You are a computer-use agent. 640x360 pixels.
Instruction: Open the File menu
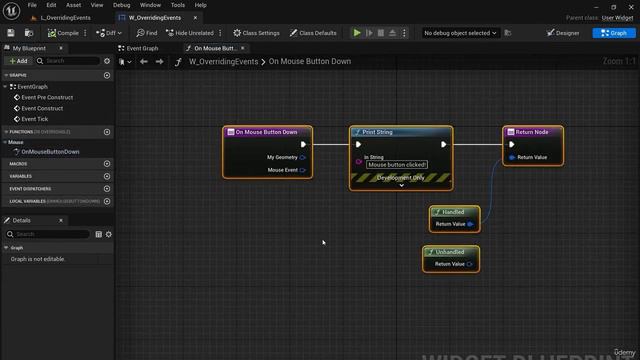[x=32, y=5]
